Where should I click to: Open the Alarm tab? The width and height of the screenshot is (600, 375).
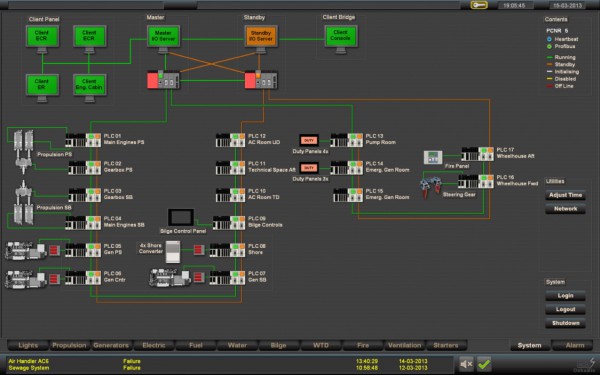(x=575, y=345)
